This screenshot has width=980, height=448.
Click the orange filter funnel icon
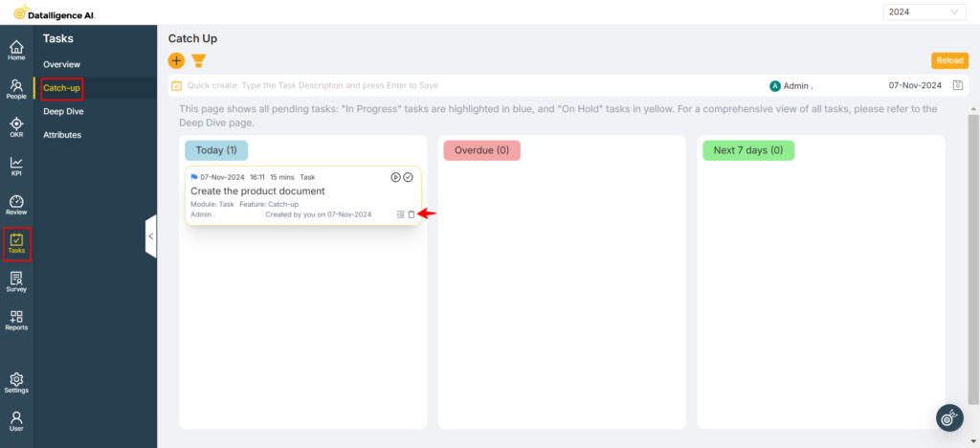[x=199, y=60]
